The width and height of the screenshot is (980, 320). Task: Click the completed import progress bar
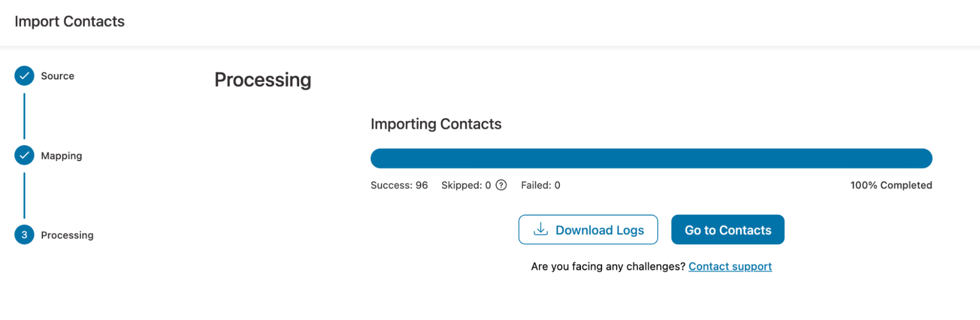tap(651, 158)
